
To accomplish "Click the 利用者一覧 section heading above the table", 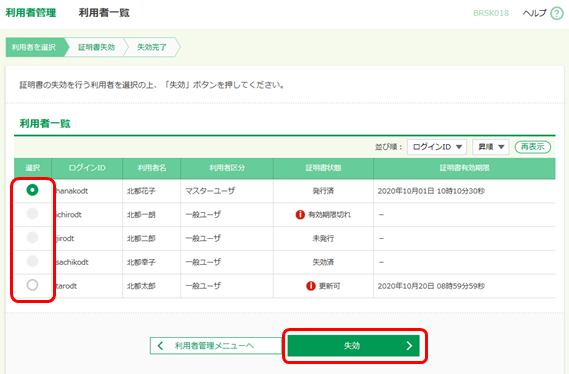I will tap(45, 123).
